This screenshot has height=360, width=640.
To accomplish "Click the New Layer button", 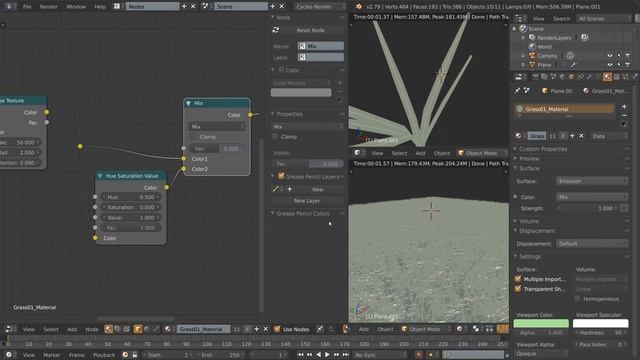I will (x=307, y=201).
